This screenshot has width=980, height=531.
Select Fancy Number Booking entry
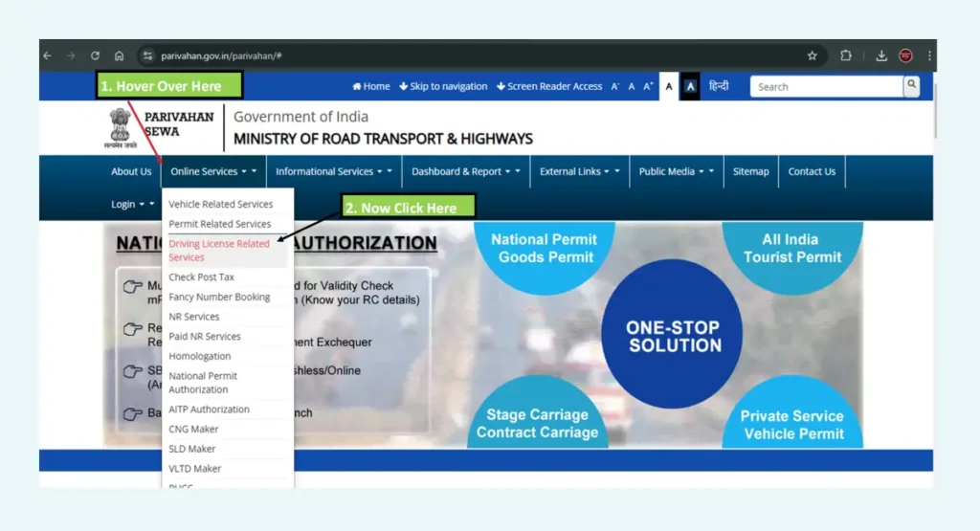[x=219, y=297]
